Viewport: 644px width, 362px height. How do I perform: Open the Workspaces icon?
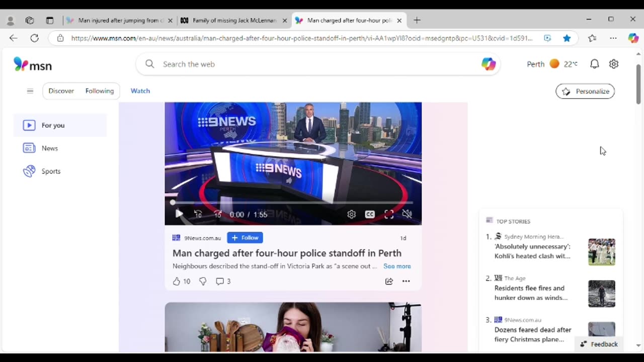[x=30, y=21]
